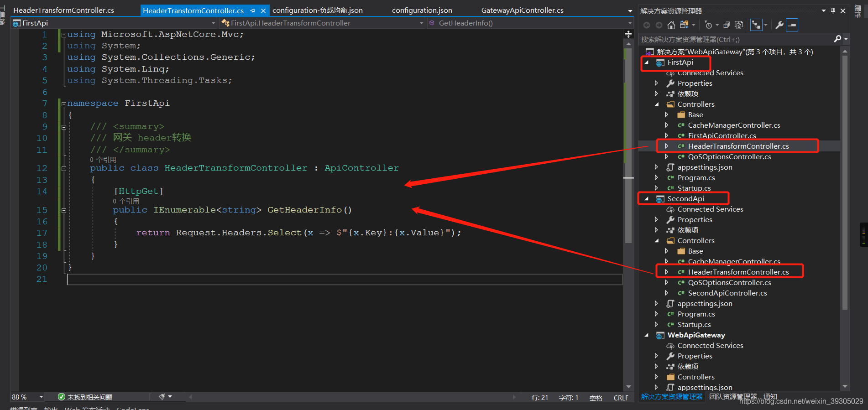This screenshot has height=410, width=868.
Task: Open the code cleanup dropdown arrow
Action: [170, 397]
